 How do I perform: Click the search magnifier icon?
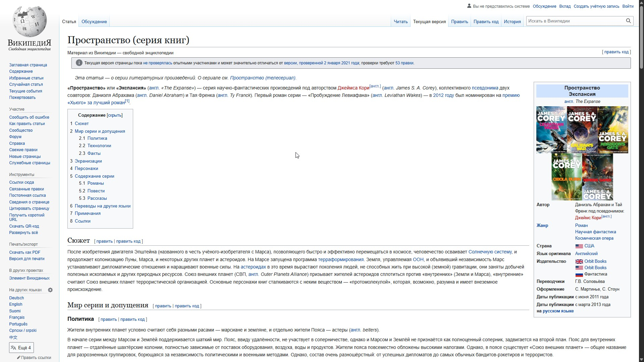click(x=628, y=21)
